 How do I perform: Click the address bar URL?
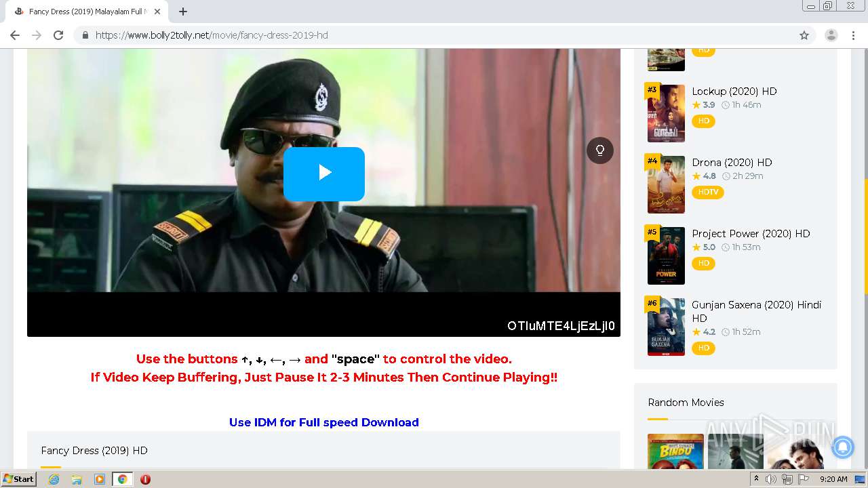(x=212, y=35)
